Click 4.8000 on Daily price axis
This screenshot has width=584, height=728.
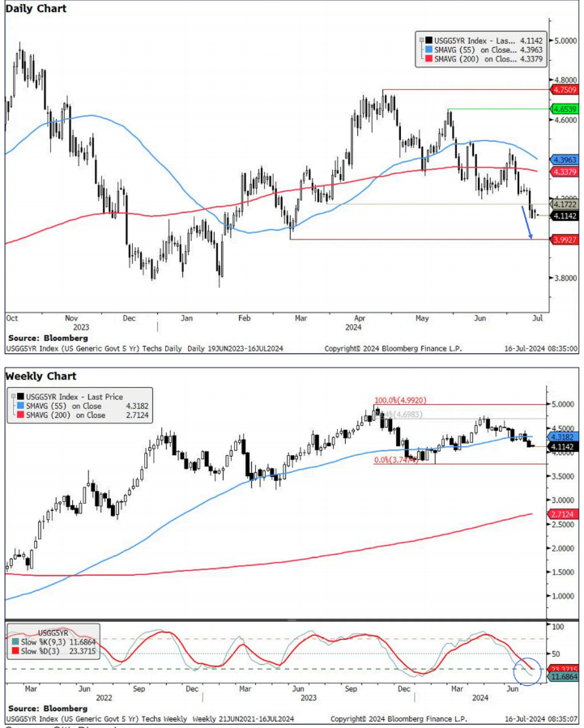click(565, 80)
